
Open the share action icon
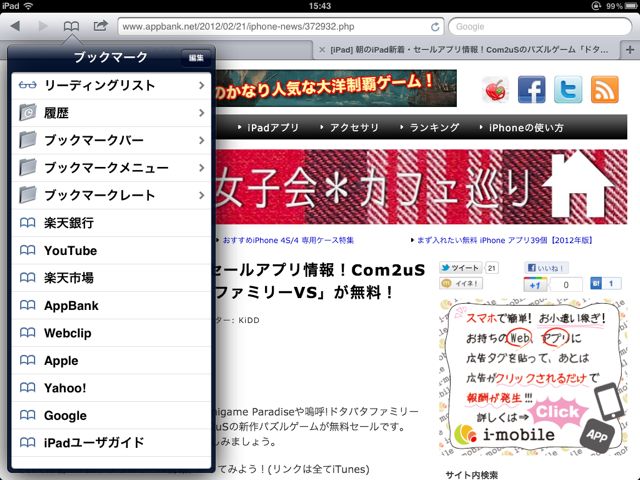pos(100,26)
